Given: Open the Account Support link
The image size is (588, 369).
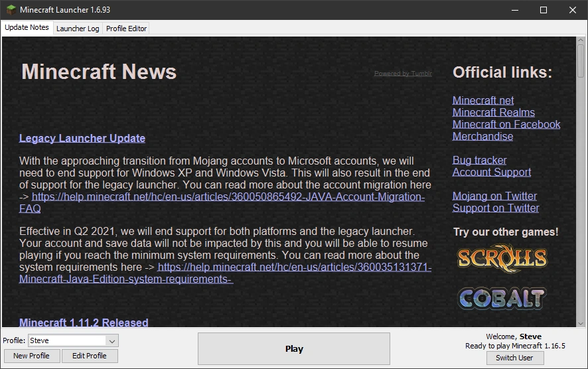Looking at the screenshot, I should pos(492,172).
